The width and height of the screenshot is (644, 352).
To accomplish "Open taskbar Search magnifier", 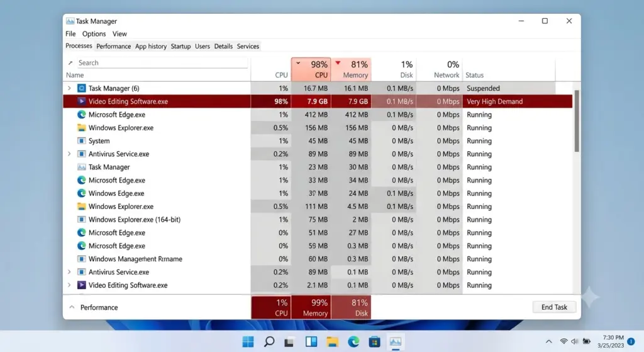I will [269, 342].
